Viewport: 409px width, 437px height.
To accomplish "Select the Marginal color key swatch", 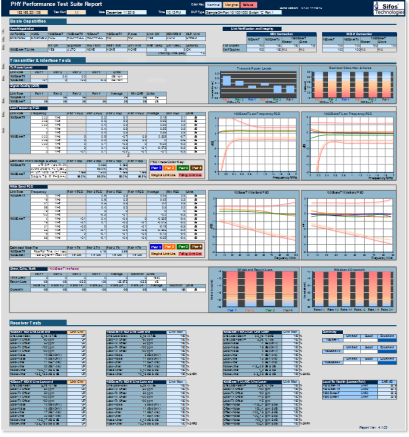I will click(x=231, y=5).
